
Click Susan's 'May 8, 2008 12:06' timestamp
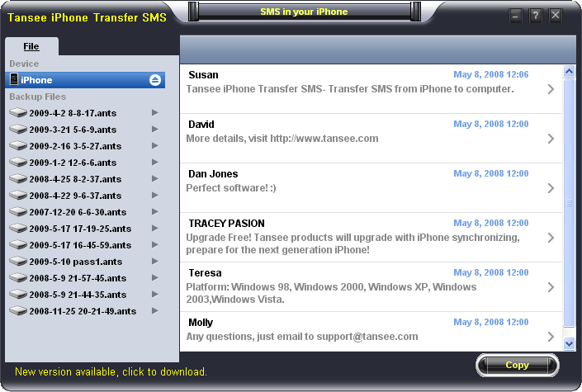click(490, 74)
